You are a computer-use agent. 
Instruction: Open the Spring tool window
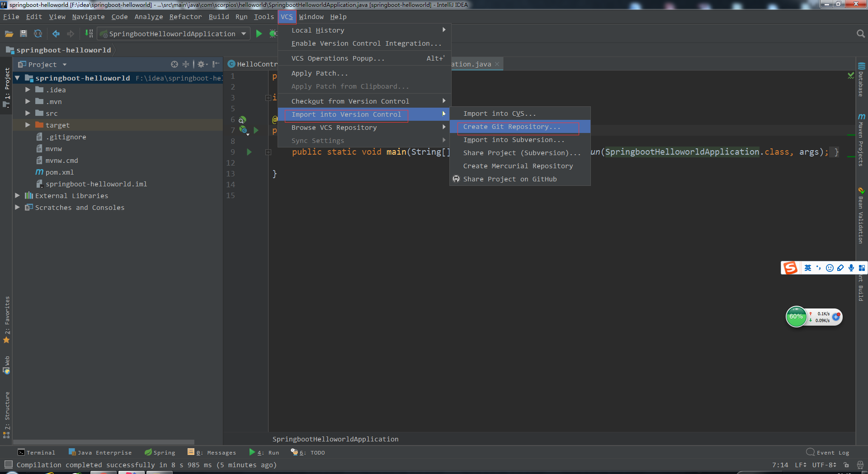pyautogui.click(x=160, y=452)
